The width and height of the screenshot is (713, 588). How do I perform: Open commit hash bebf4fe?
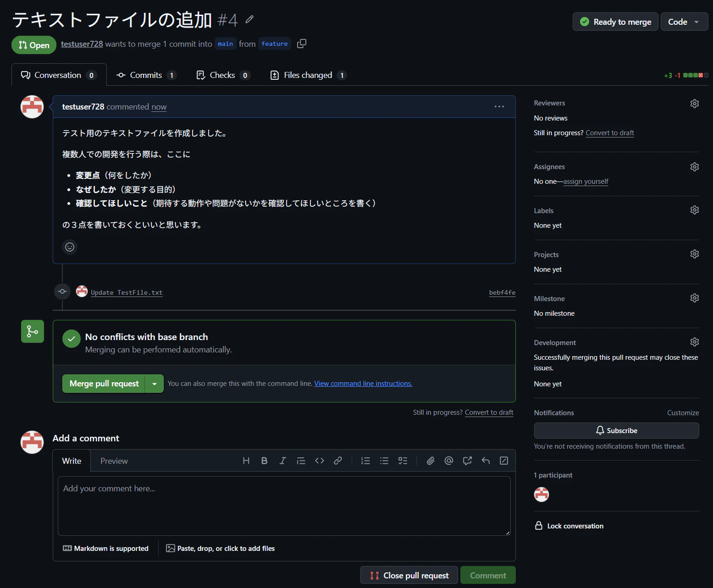[x=502, y=292]
